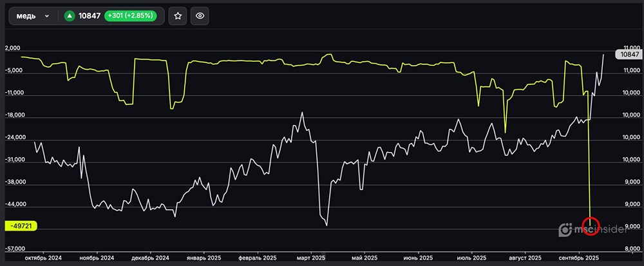Toggle chart visibility with eye icon

coord(200,16)
